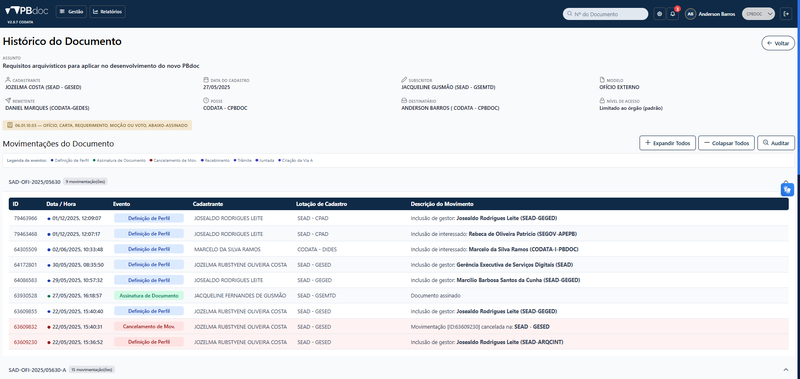Collapse the SAD-OFI-2025/05630-A section chevron
Image resolution: width=800 pixels, height=379 pixels.
786,369
